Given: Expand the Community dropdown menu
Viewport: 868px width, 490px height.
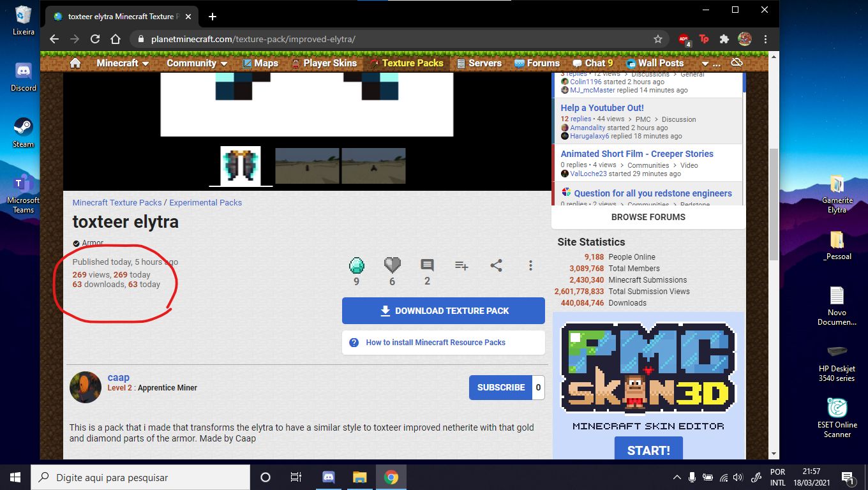Looking at the screenshot, I should pos(195,63).
